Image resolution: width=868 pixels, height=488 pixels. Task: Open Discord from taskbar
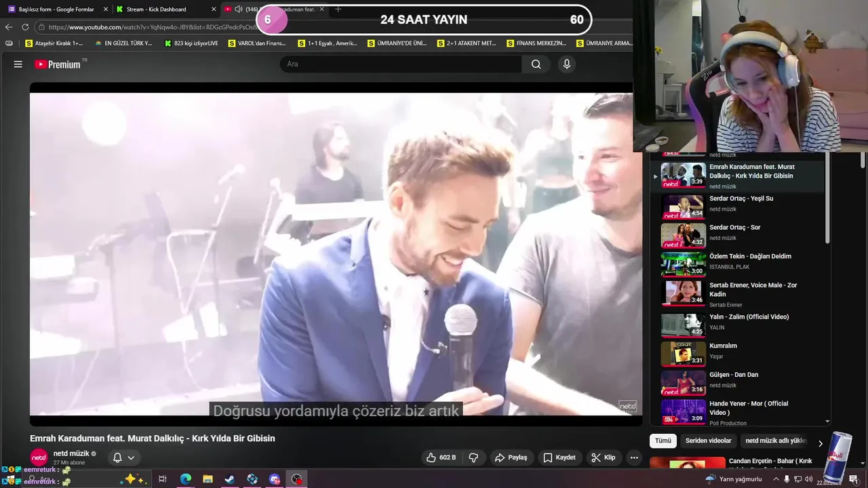[275, 479]
